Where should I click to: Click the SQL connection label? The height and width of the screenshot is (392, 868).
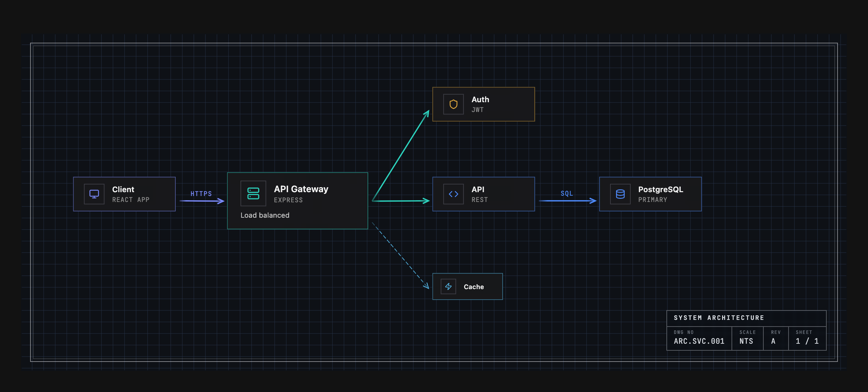click(567, 193)
